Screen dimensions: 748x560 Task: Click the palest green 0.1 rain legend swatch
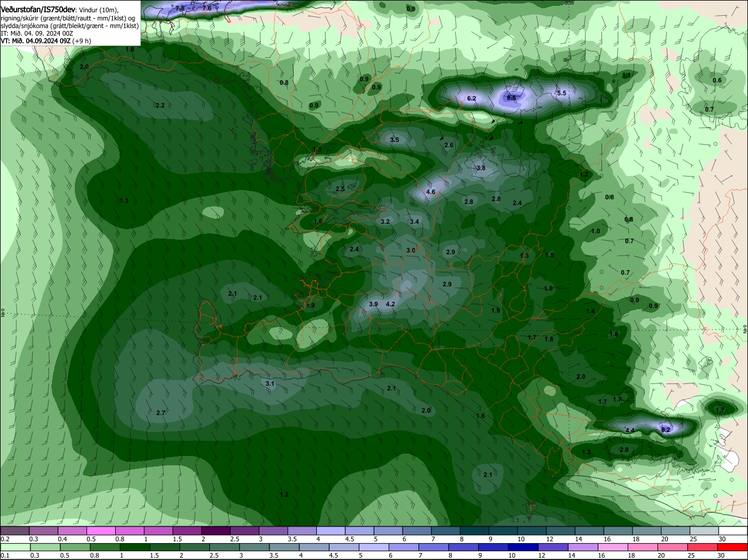(15, 547)
